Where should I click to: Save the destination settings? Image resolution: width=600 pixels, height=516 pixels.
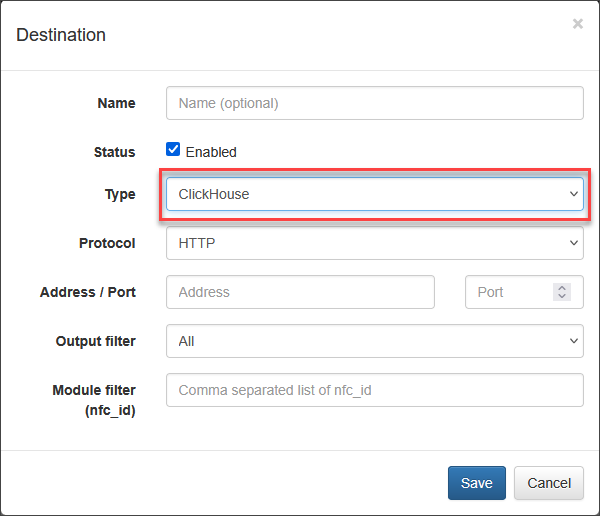[477, 483]
